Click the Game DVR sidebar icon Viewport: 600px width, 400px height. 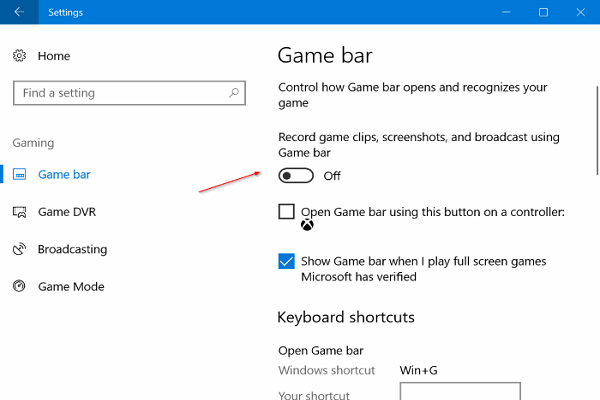pyautogui.click(x=20, y=212)
